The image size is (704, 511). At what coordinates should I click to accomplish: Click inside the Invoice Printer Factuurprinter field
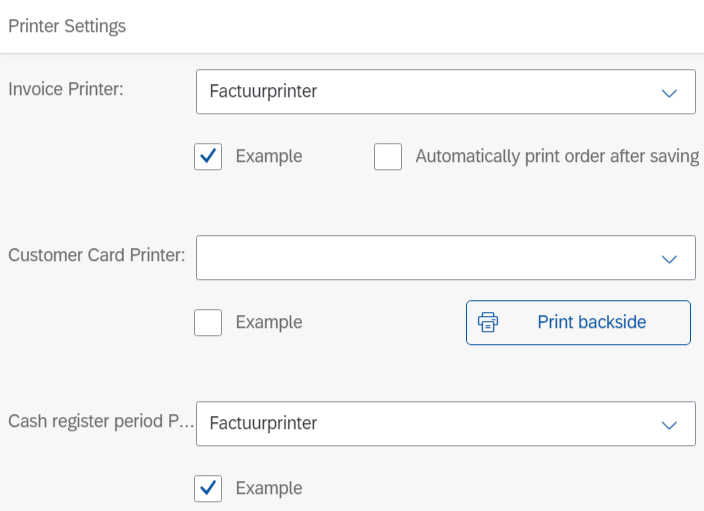(x=420, y=92)
